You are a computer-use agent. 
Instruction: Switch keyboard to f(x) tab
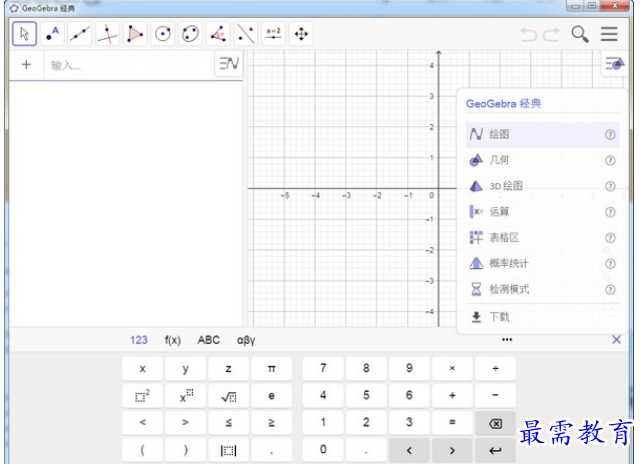pos(173,340)
